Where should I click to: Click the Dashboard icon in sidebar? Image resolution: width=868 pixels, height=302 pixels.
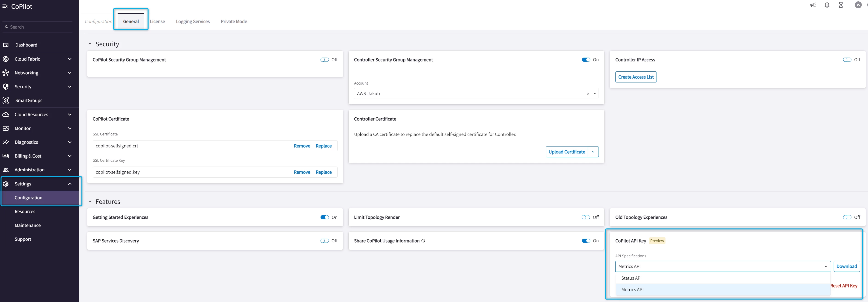(x=6, y=45)
